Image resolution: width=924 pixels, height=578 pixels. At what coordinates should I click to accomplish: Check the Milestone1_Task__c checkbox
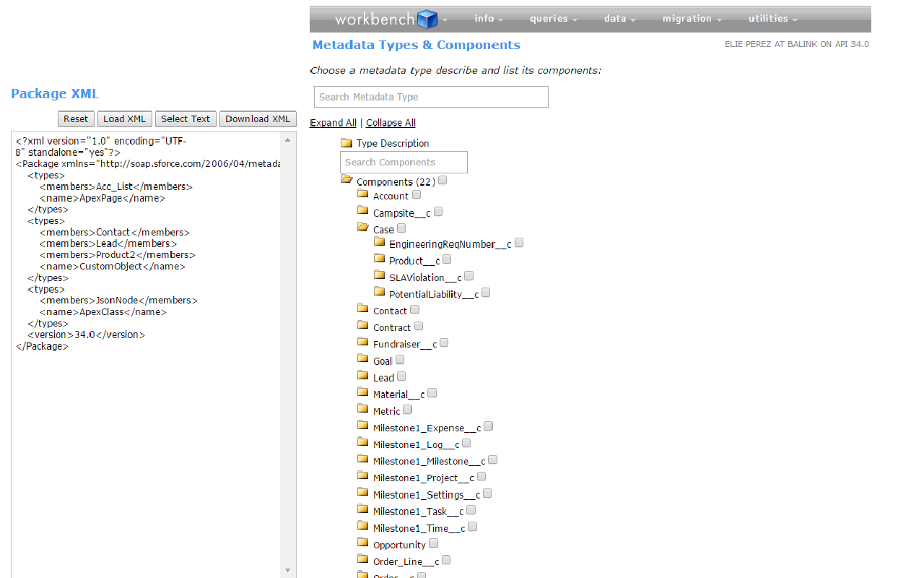(x=471, y=510)
